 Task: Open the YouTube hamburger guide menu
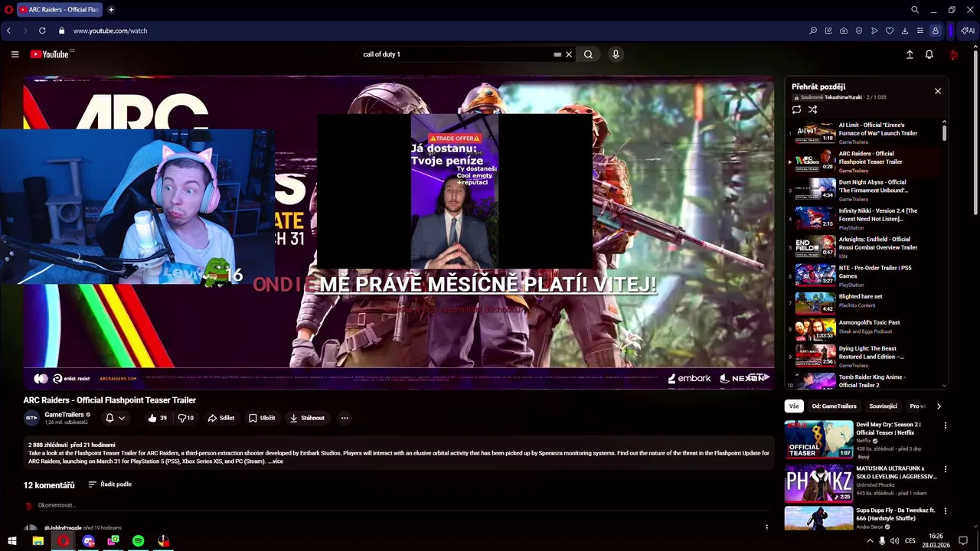[15, 54]
